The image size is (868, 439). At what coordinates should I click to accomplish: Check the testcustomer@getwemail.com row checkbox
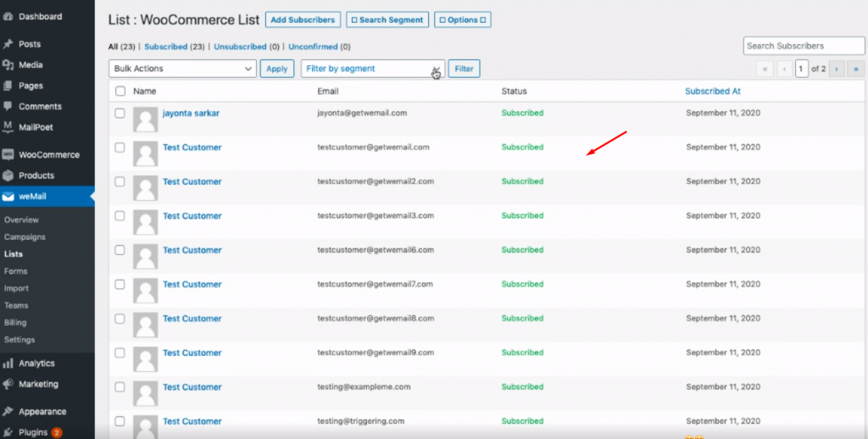coord(120,147)
